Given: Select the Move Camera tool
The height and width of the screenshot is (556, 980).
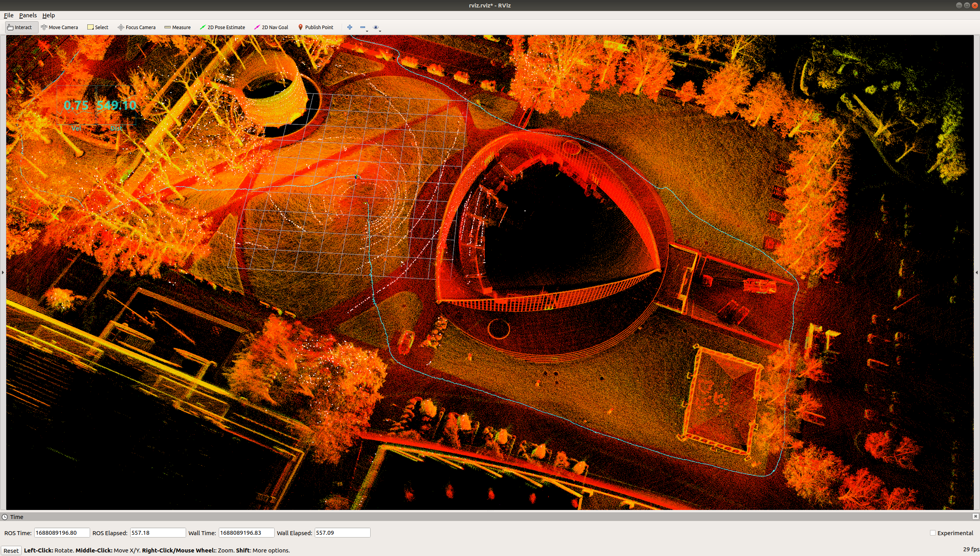Looking at the screenshot, I should 59,27.
